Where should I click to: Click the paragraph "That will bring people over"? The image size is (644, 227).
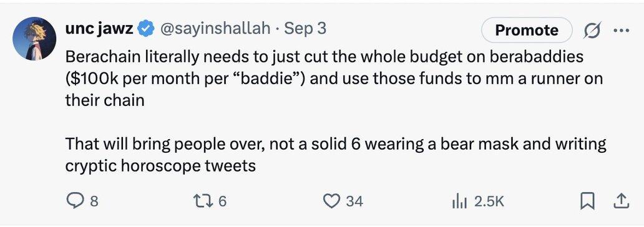point(336,155)
